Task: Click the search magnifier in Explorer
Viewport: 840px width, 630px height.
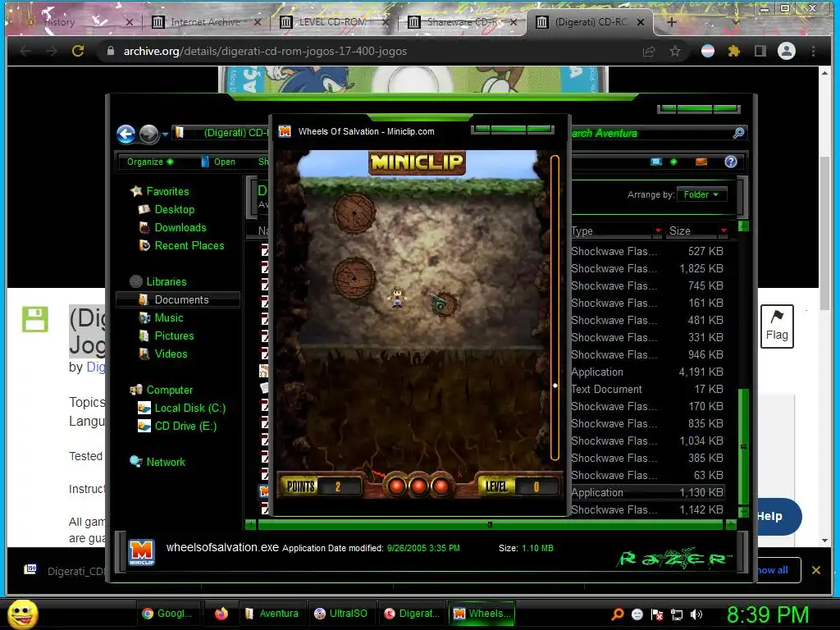Action: (x=738, y=133)
